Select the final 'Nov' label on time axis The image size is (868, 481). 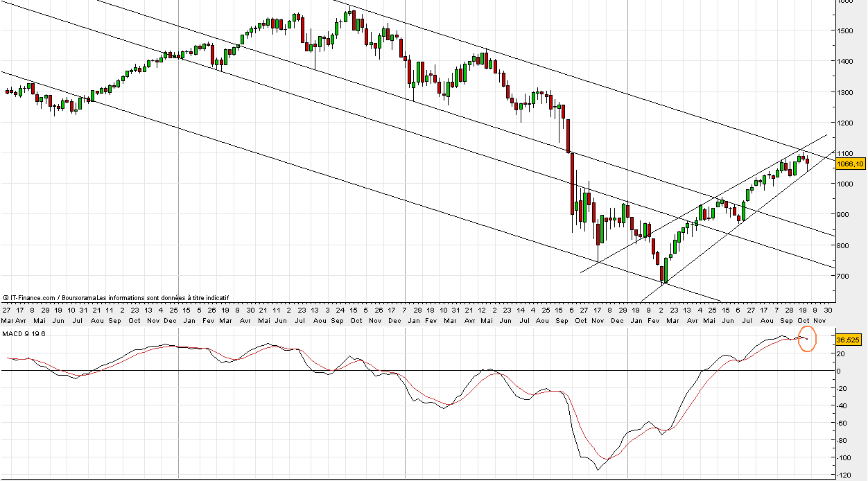point(819,321)
